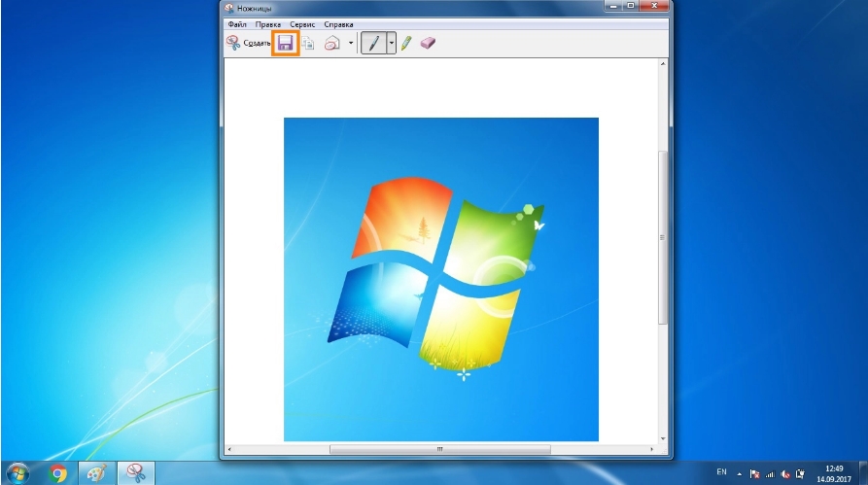Expand the Pen tool options dropdown
The image size is (868, 485).
click(392, 43)
